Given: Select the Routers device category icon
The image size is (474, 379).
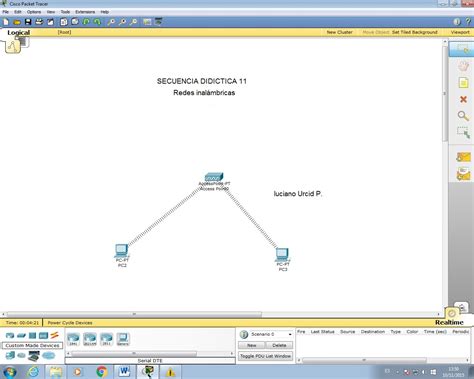Looking at the screenshot, I should [x=10, y=336].
